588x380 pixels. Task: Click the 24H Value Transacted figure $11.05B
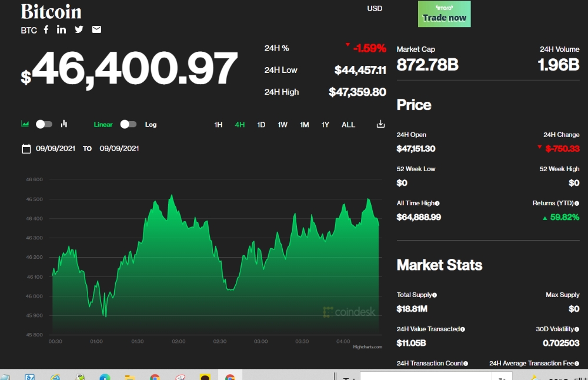[412, 343]
